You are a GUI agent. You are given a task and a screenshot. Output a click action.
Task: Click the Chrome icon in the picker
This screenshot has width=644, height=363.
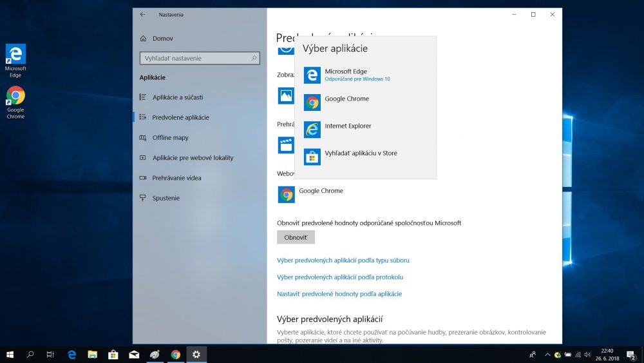click(x=312, y=103)
